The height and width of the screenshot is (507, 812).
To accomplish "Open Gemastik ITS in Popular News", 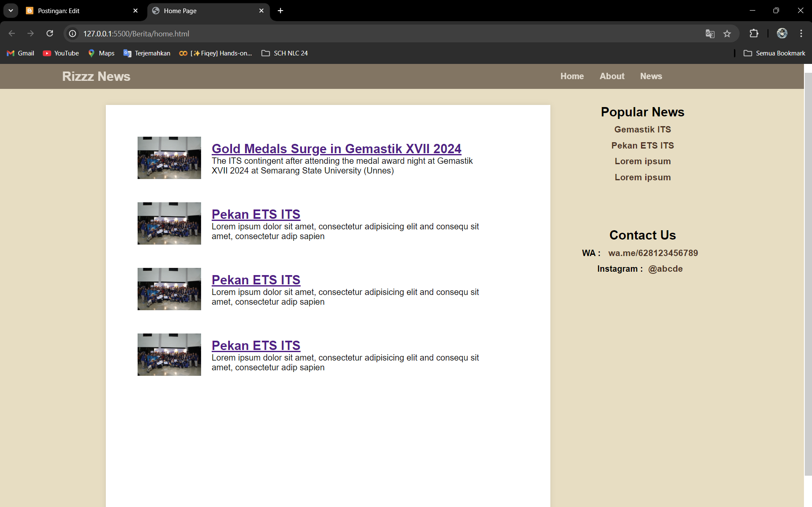I will [x=642, y=130].
